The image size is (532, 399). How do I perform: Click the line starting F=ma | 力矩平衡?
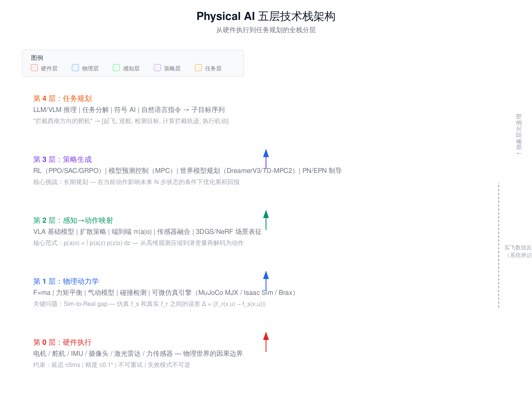165,293
